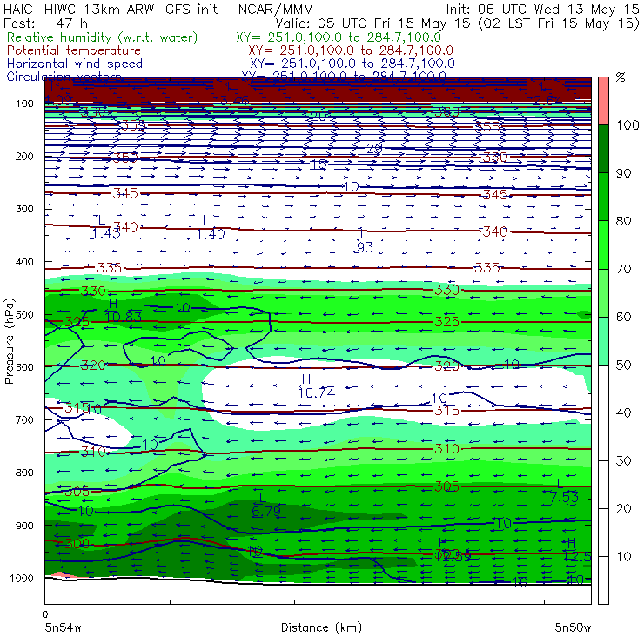
Task: Click the right-hand '335' potential temperature contour label
Action: (x=486, y=268)
